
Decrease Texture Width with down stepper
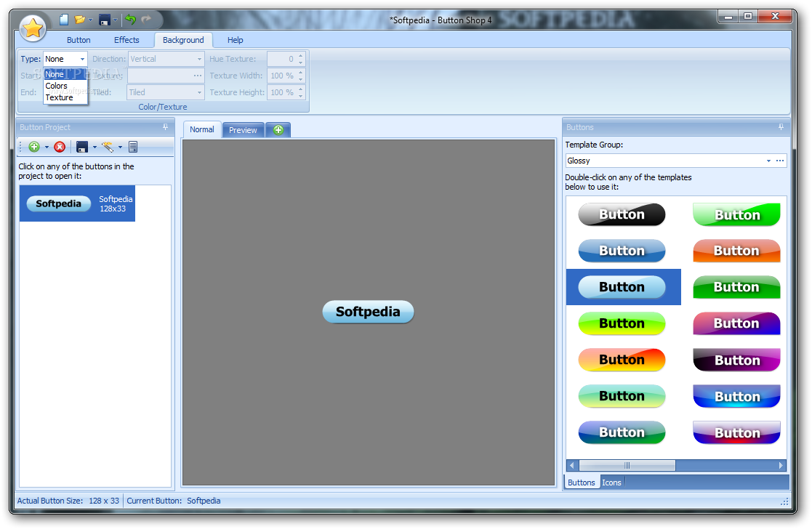(300, 79)
